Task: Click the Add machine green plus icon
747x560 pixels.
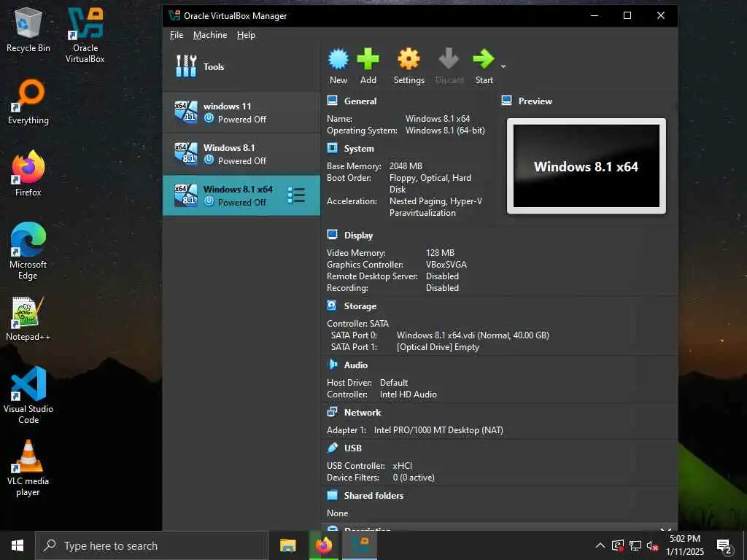Action: [x=368, y=59]
